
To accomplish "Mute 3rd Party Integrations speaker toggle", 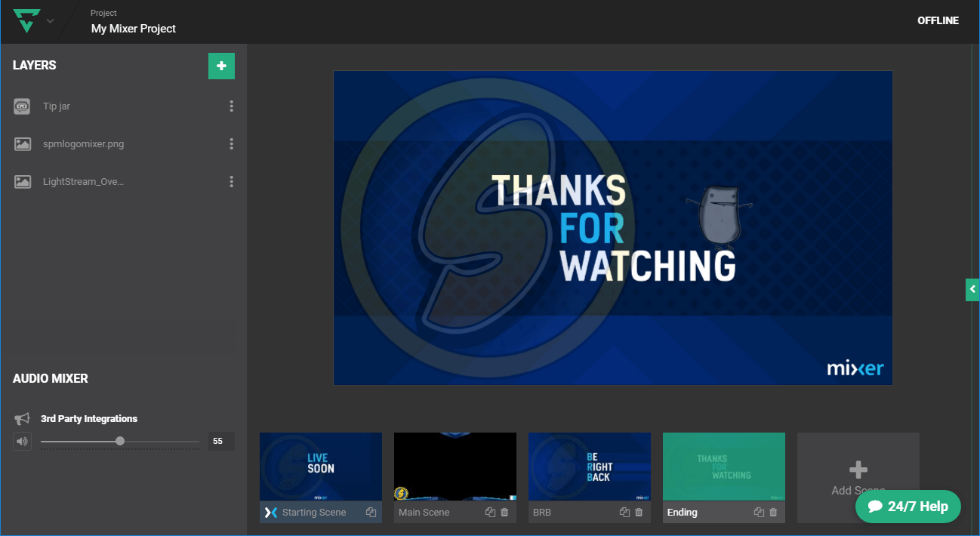I will (23, 442).
